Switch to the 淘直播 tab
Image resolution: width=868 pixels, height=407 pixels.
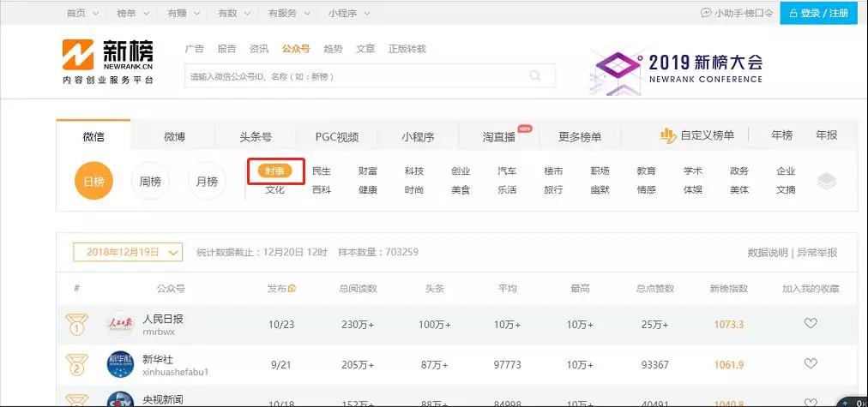pos(499,136)
